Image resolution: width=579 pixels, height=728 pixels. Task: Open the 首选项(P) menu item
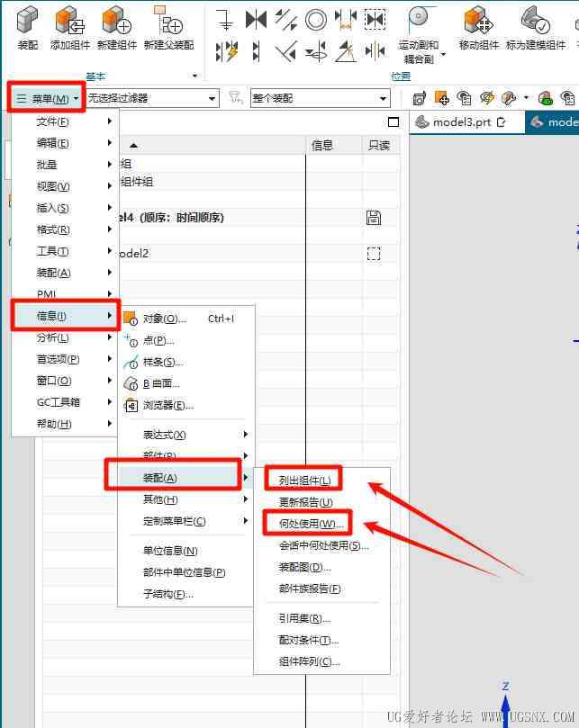tap(65, 359)
